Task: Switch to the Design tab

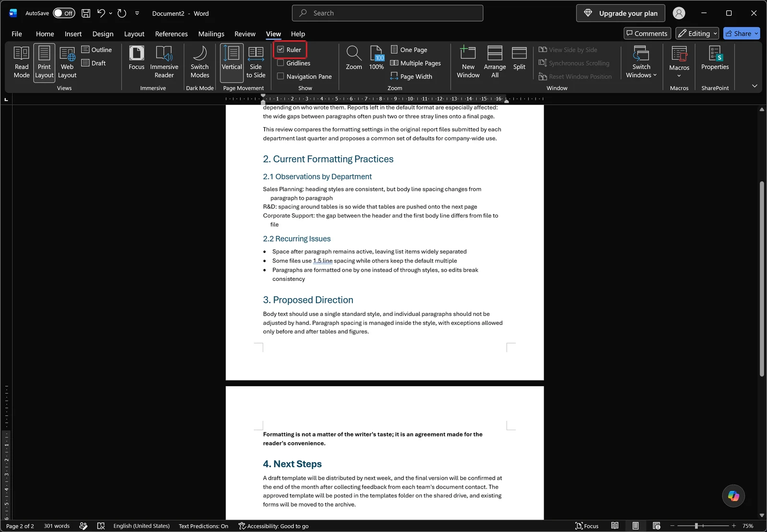Action: pyautogui.click(x=103, y=34)
